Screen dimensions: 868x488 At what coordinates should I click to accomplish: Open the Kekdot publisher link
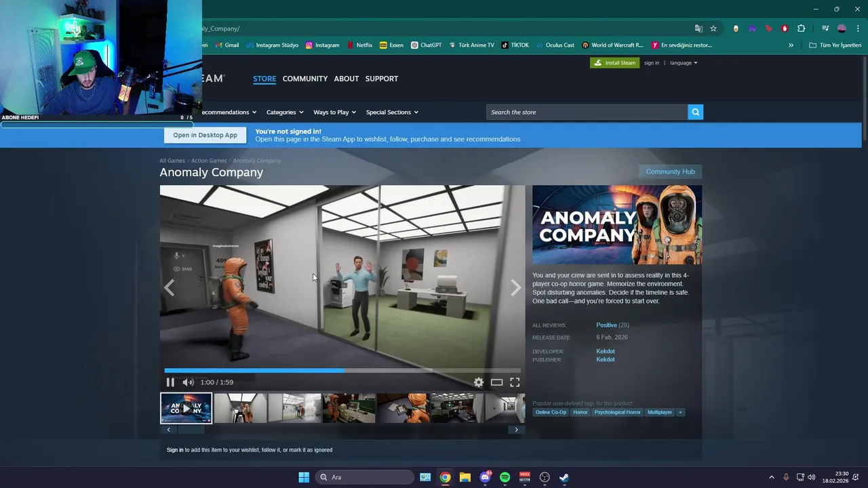click(x=606, y=359)
